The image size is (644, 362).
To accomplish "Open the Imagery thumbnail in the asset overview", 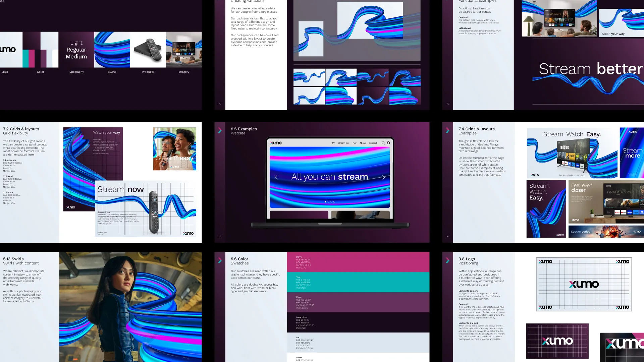I will 184,50.
